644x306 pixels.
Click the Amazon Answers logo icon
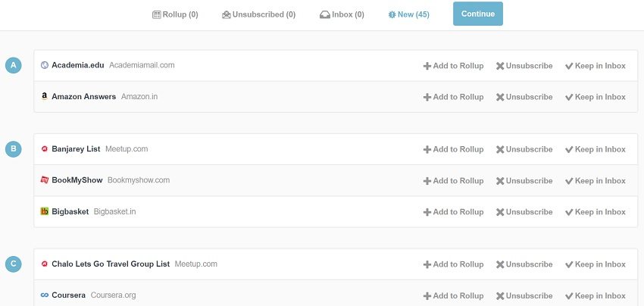tap(45, 96)
